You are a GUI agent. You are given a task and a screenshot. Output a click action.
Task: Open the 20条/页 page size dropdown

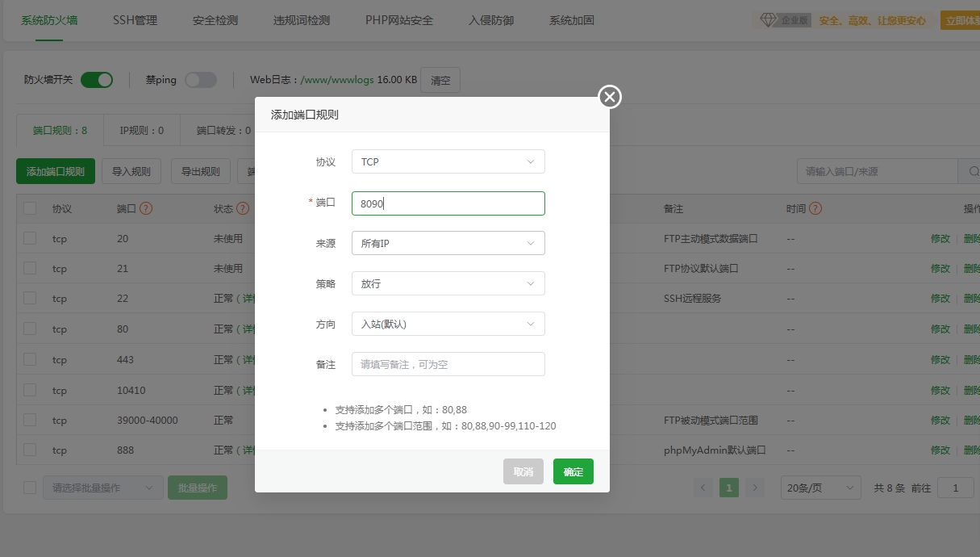click(819, 488)
